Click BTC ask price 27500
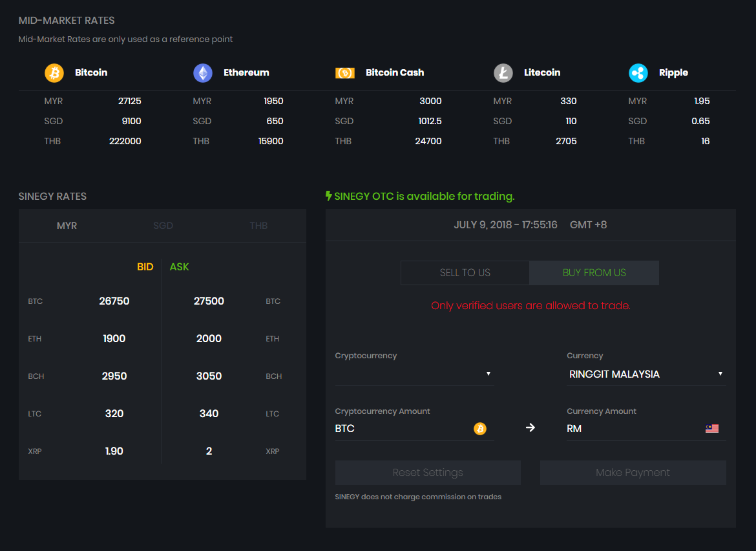This screenshot has height=551, width=756. (209, 301)
